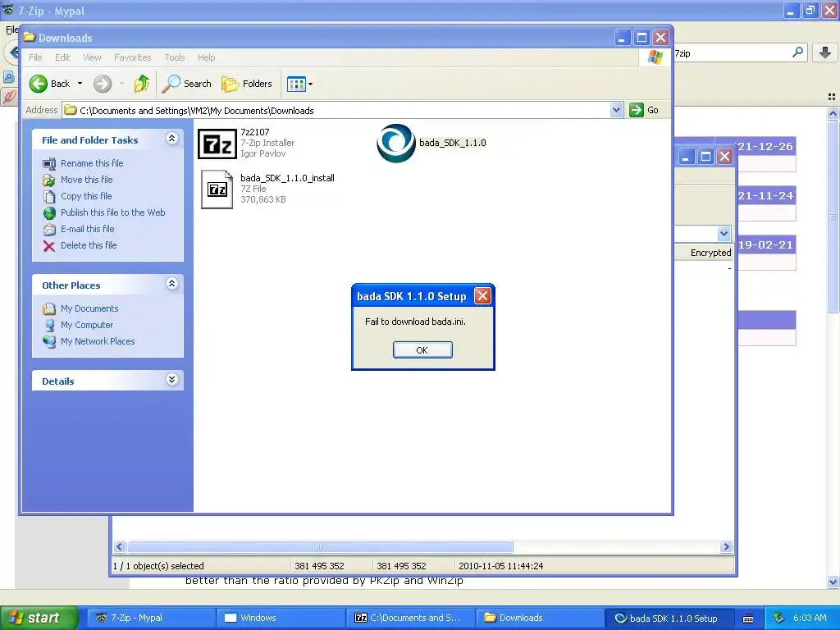Collapse the Other Places panel

171,284
